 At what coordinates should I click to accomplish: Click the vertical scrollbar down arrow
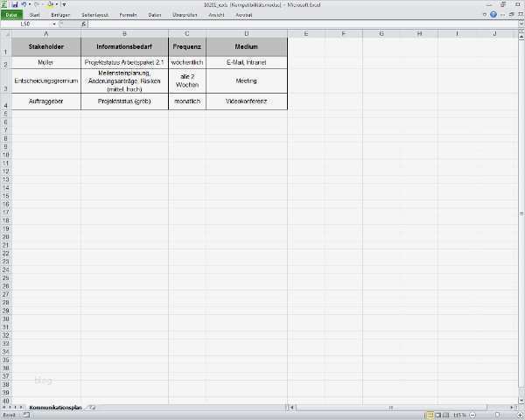[521, 401]
